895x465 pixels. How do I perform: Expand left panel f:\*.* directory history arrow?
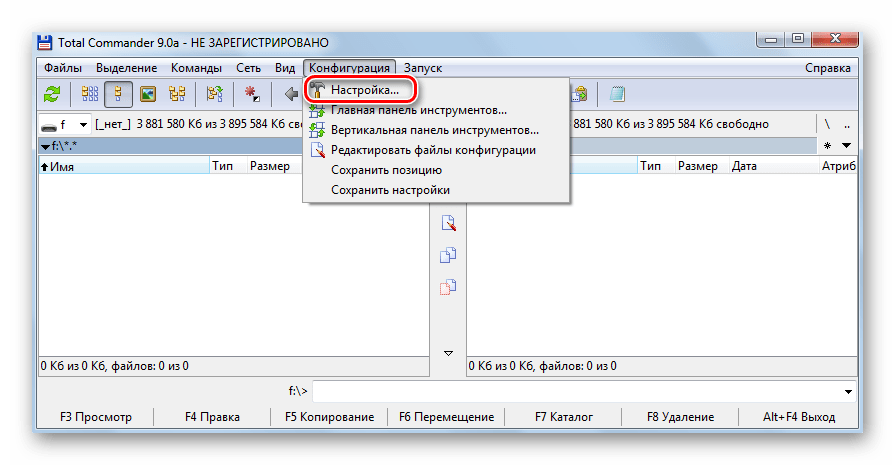pos(45,147)
